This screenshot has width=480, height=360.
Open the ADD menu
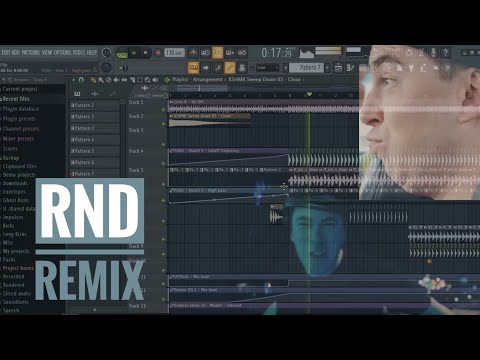pos(16,52)
